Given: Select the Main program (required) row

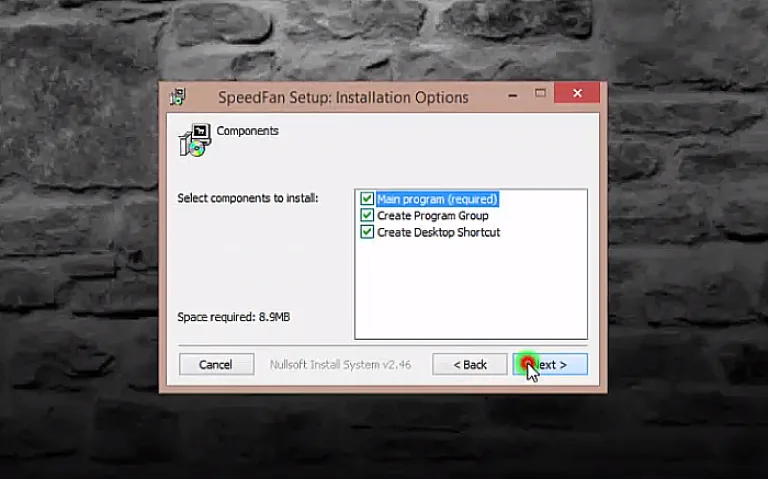Looking at the screenshot, I should 437,199.
